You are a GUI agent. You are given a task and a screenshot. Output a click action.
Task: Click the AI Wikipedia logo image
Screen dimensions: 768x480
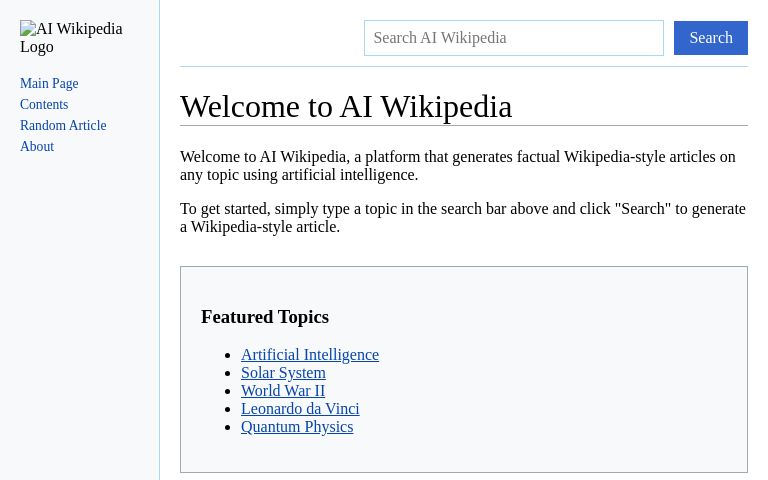[70, 38]
